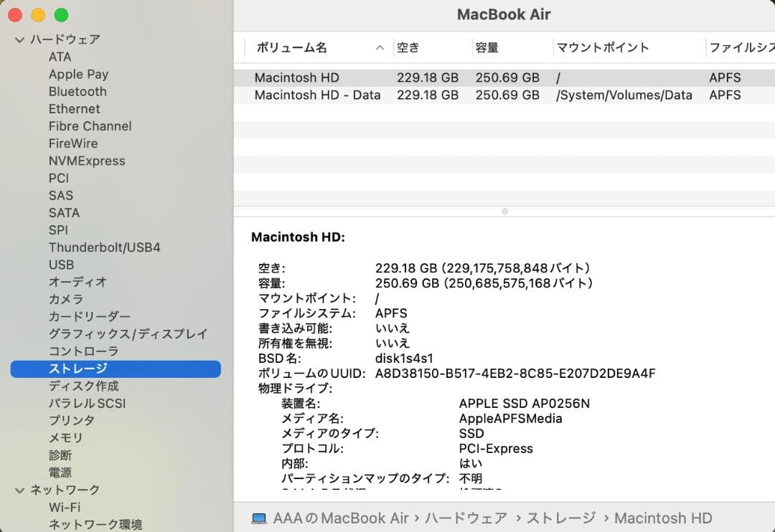Select the highlighted ストレージ item
This screenshot has height=532, width=775.
coord(116,369)
